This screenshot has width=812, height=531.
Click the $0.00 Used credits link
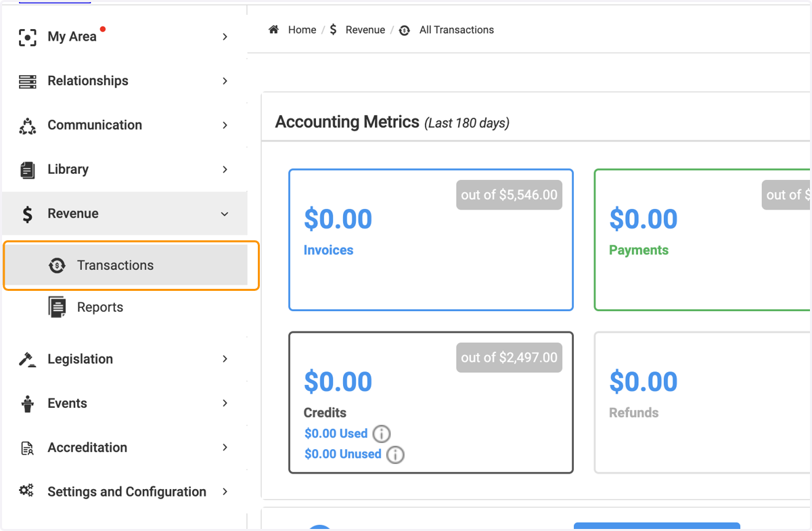coord(336,434)
